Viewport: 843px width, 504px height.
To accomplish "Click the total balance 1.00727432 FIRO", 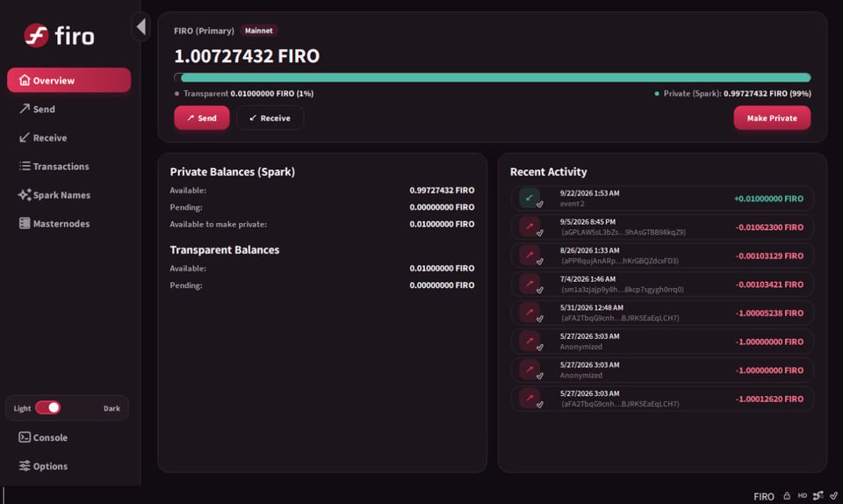I will coord(247,56).
